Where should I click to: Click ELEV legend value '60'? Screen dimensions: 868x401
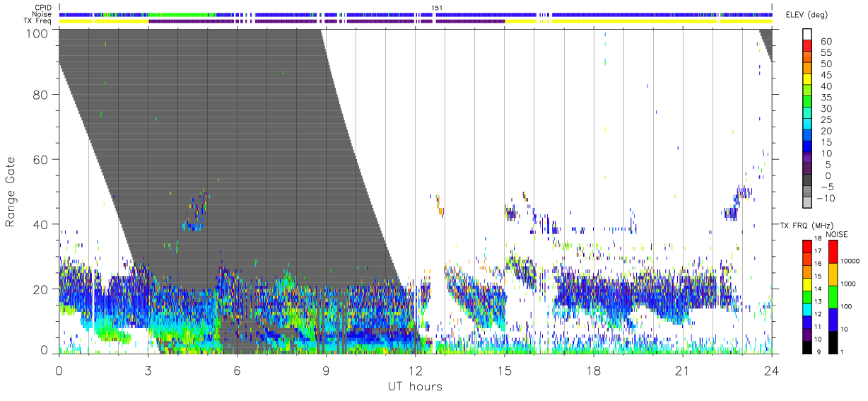click(x=826, y=41)
